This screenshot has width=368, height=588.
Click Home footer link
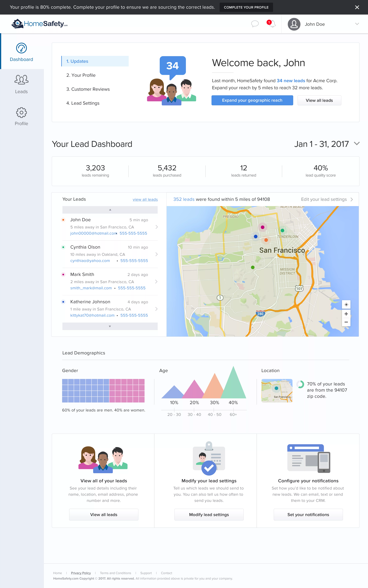[x=57, y=573]
